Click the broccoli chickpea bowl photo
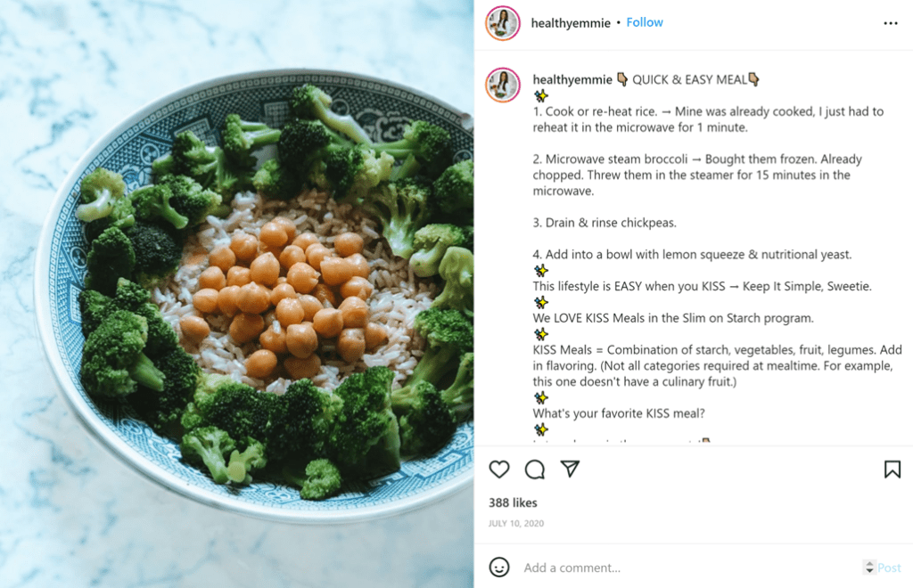Viewport: 913px width, 588px height. [x=237, y=294]
